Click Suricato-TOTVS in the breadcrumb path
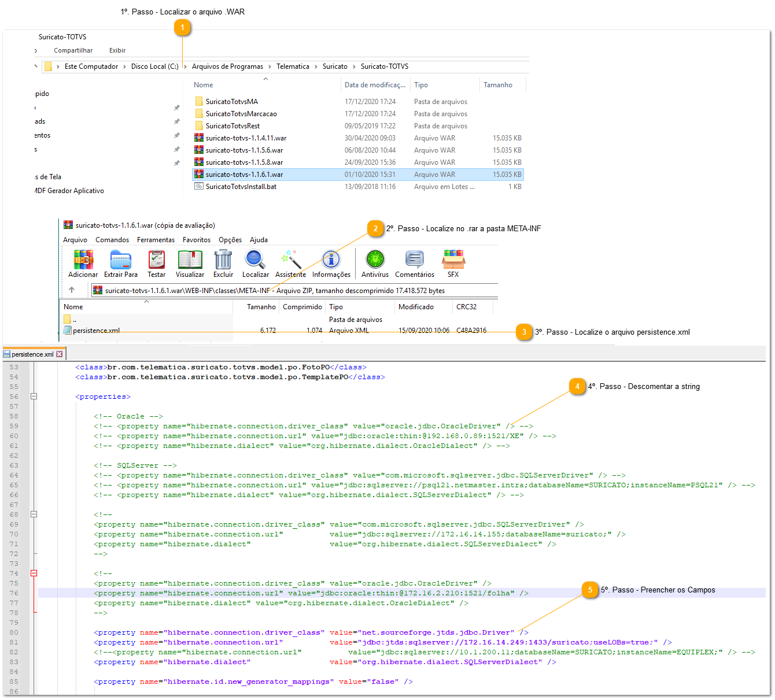 (385, 66)
